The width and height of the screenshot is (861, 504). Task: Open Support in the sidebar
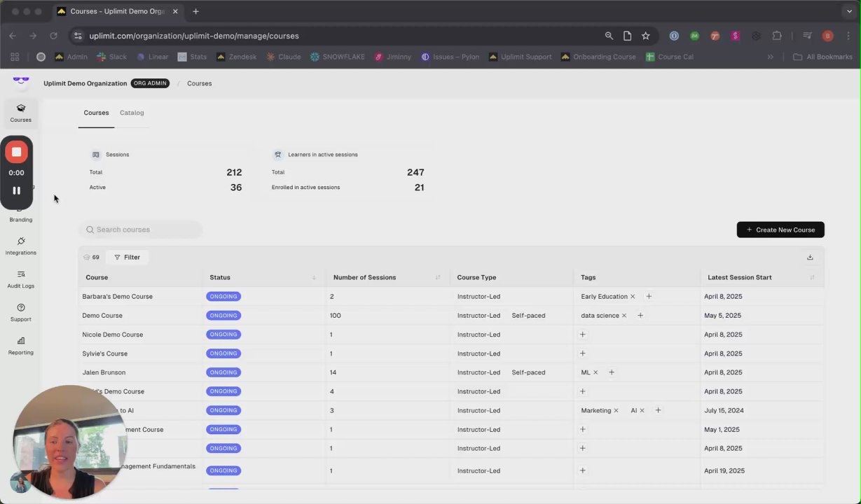coord(21,311)
